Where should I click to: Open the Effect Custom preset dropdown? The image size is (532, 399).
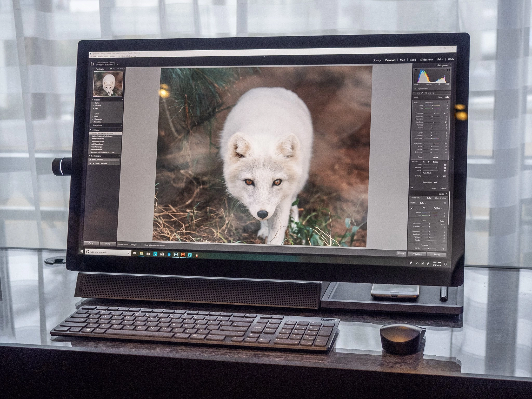coord(428,102)
